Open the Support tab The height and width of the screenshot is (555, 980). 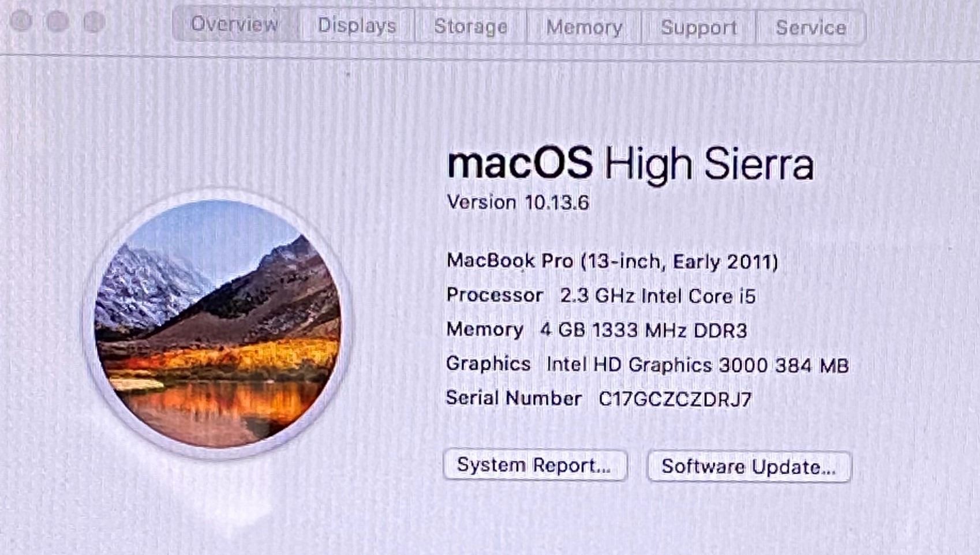[698, 28]
